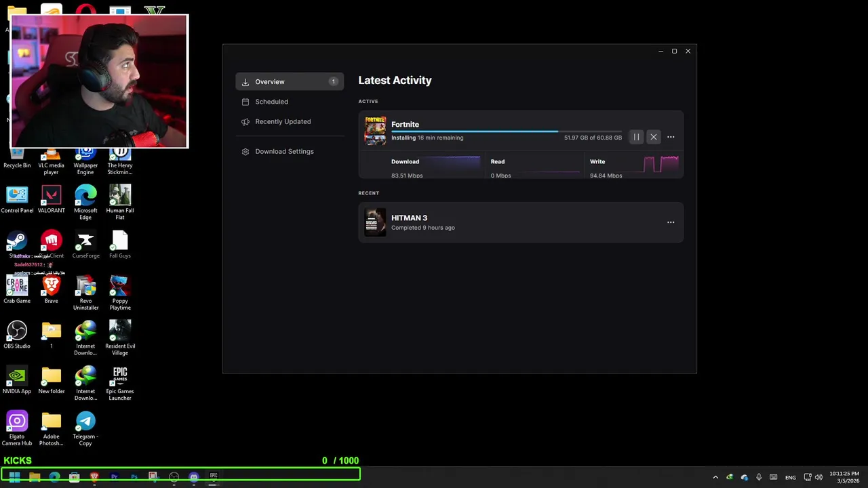Screen dimensions: 868x488
Task: Select the Elgato Camera Hub desktop icon
Action: 17,428
